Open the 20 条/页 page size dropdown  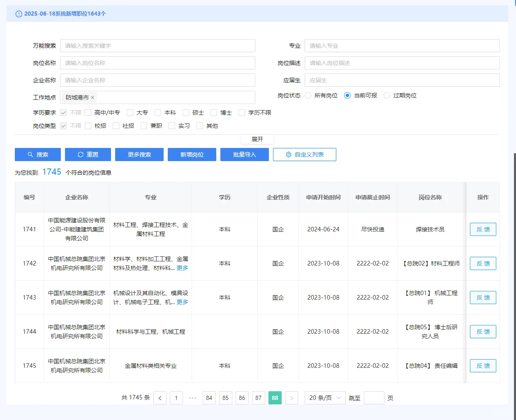tap(325, 398)
